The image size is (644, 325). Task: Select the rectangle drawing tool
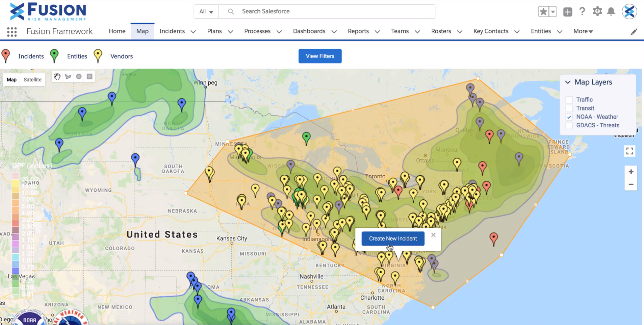pyautogui.click(x=89, y=76)
